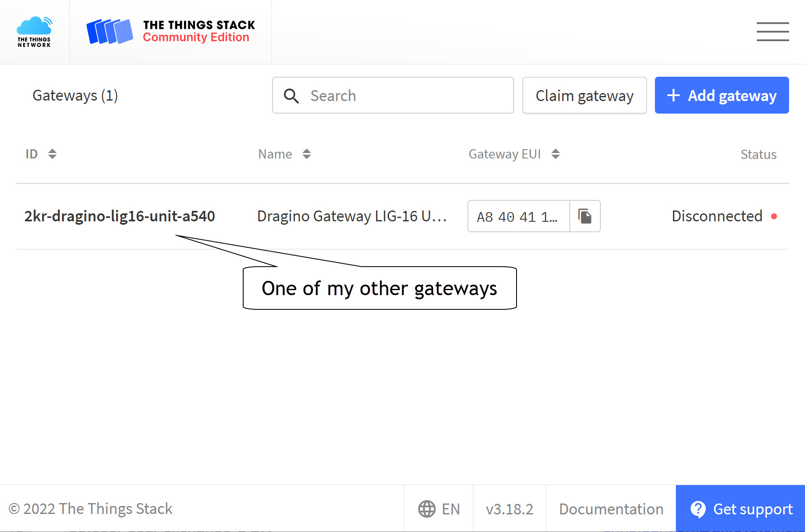The image size is (805, 532).
Task: Open the Documentation link
Action: pos(611,509)
